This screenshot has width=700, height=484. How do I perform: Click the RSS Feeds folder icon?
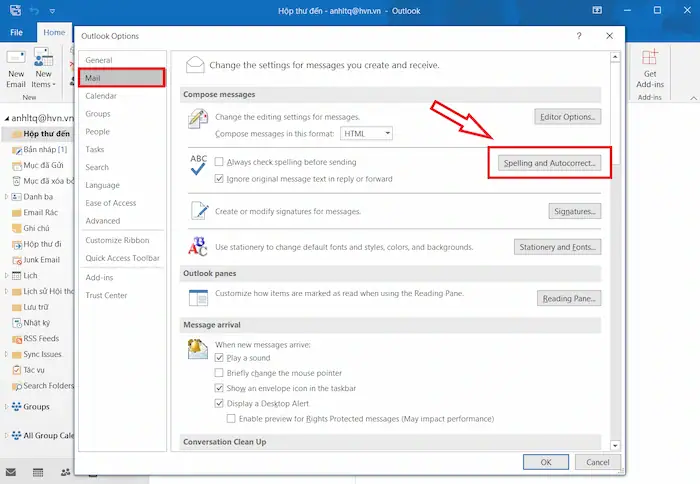tap(17, 339)
